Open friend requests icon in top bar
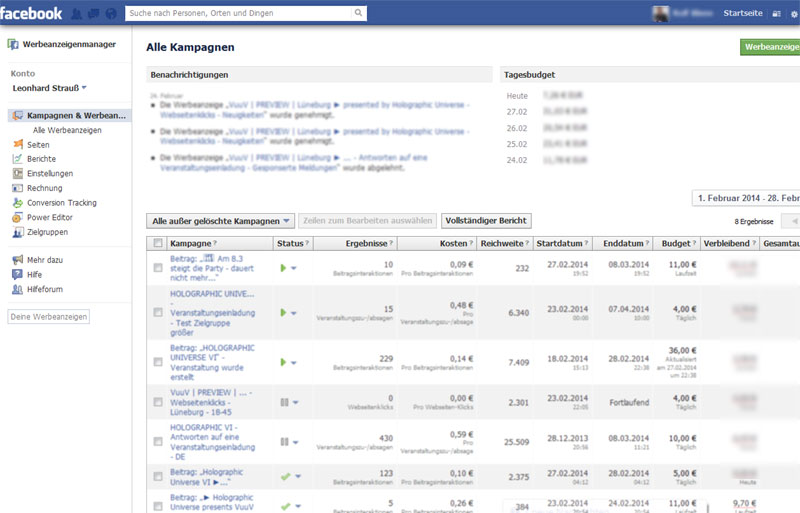Image resolution: width=800 pixels, height=513 pixels. [x=77, y=14]
